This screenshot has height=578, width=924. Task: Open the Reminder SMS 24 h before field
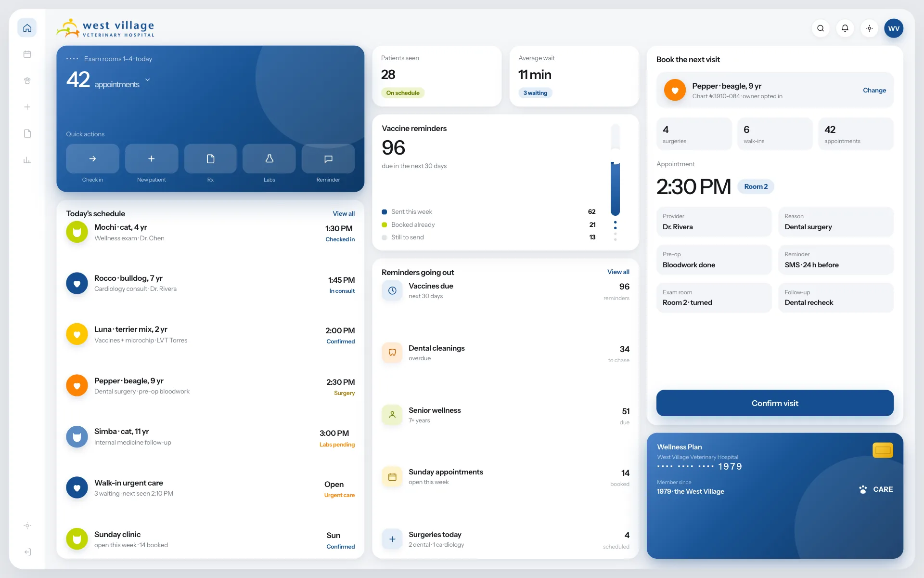click(836, 260)
